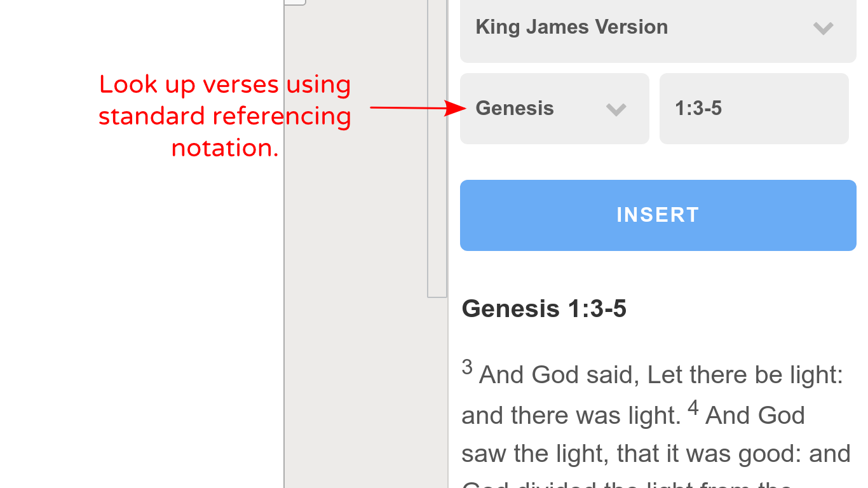
Task: Click the King James Version chevron arrow
Action: tap(823, 28)
